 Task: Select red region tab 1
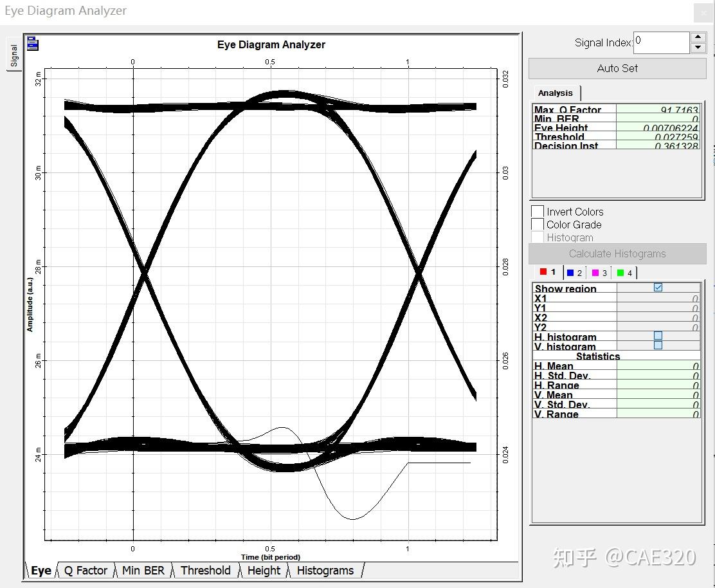pyautogui.click(x=548, y=272)
